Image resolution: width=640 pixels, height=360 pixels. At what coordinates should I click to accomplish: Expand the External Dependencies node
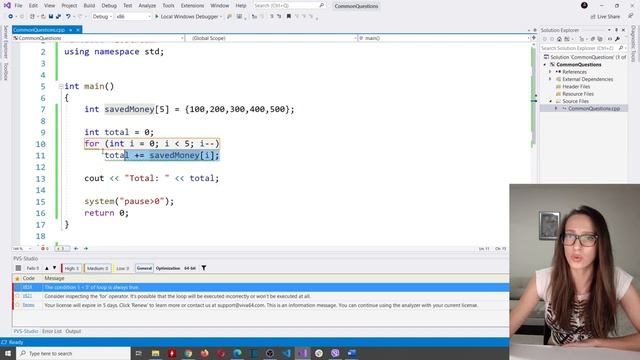[x=550, y=79]
